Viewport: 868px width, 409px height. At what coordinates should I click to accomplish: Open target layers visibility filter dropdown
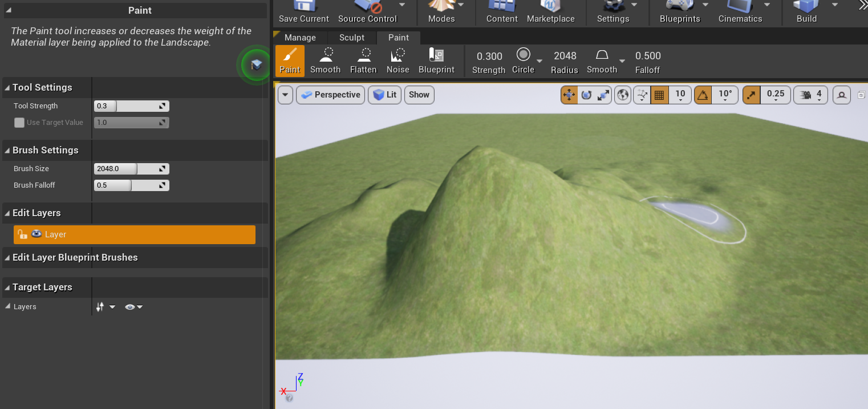[133, 307]
